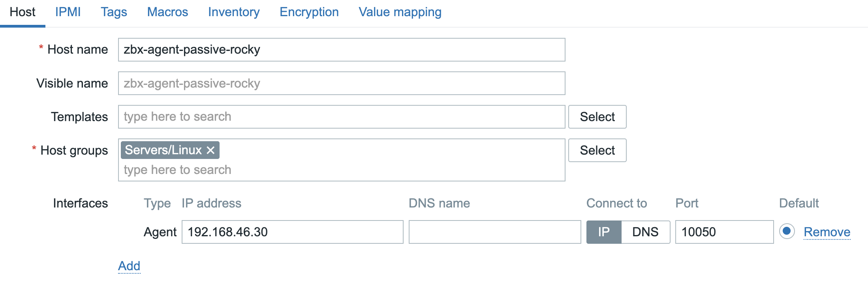The height and width of the screenshot is (284, 868).
Task: Remove the Servers/Linux host group
Action: coord(210,150)
